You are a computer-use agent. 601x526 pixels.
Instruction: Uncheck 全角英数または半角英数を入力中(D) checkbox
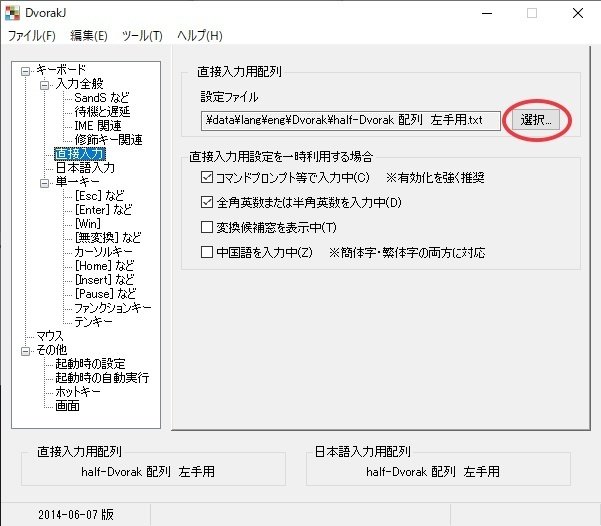207,202
